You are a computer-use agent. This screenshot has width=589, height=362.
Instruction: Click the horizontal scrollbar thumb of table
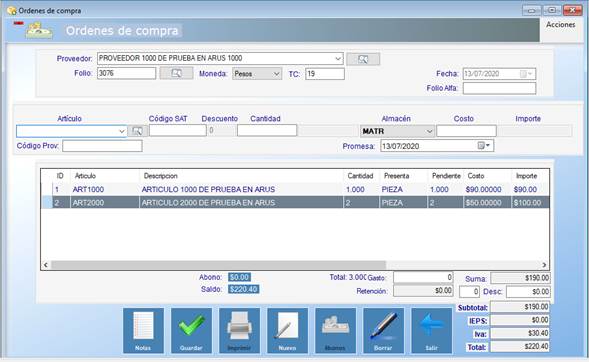[219, 265]
